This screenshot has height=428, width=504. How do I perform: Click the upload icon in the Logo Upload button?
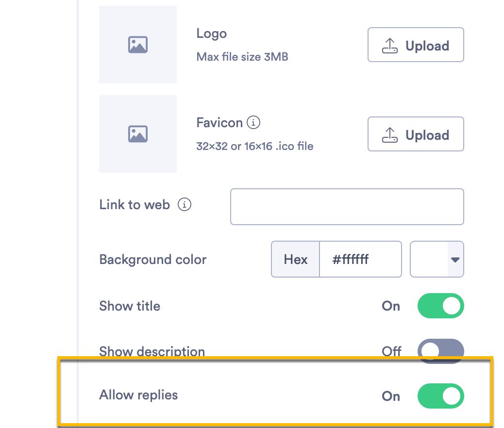coord(390,46)
